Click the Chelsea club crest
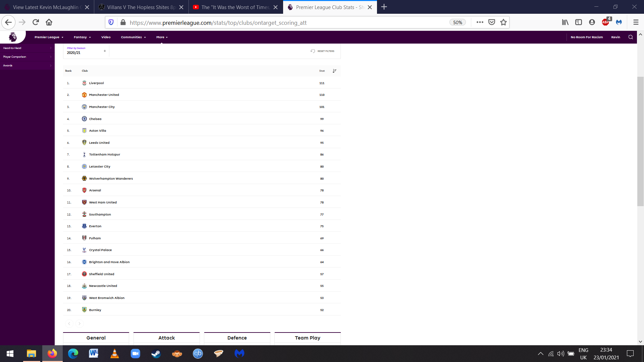 pyautogui.click(x=84, y=119)
